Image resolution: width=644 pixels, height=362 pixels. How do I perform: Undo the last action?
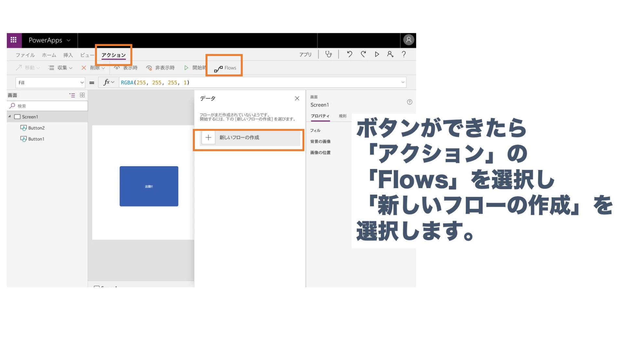point(350,54)
